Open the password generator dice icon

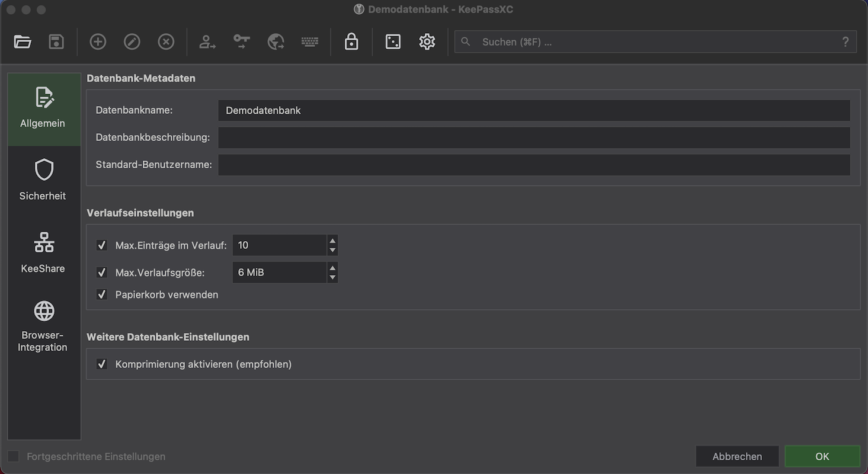click(x=393, y=42)
